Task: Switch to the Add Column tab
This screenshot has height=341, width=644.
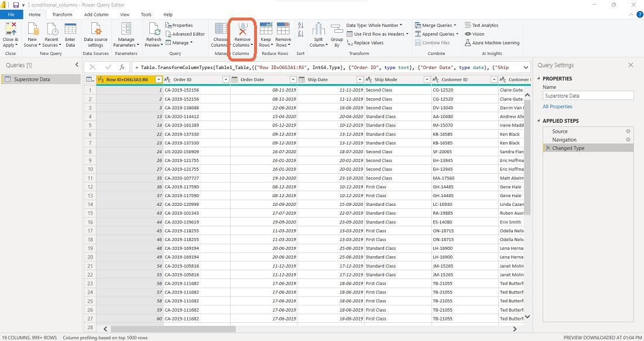Action: point(97,15)
